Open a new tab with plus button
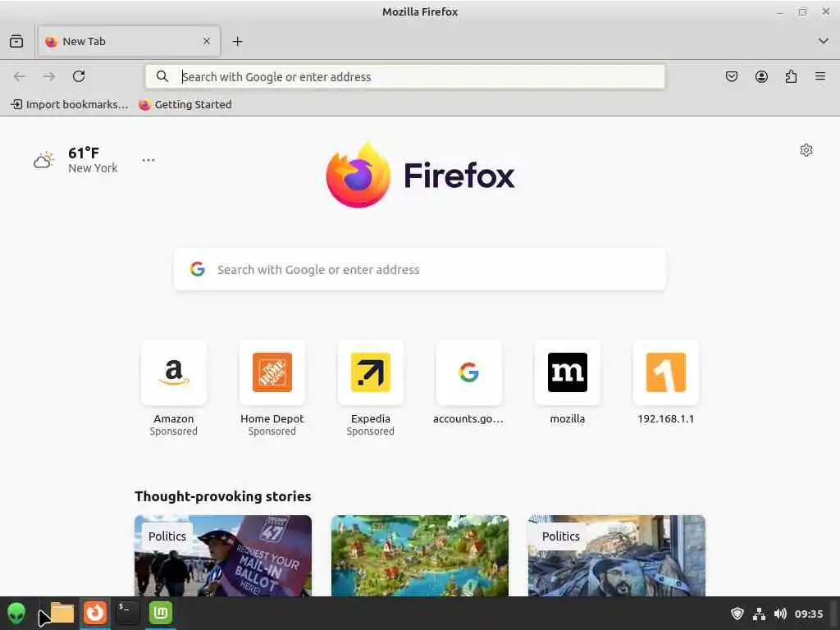Image resolution: width=840 pixels, height=630 pixels. pos(237,41)
